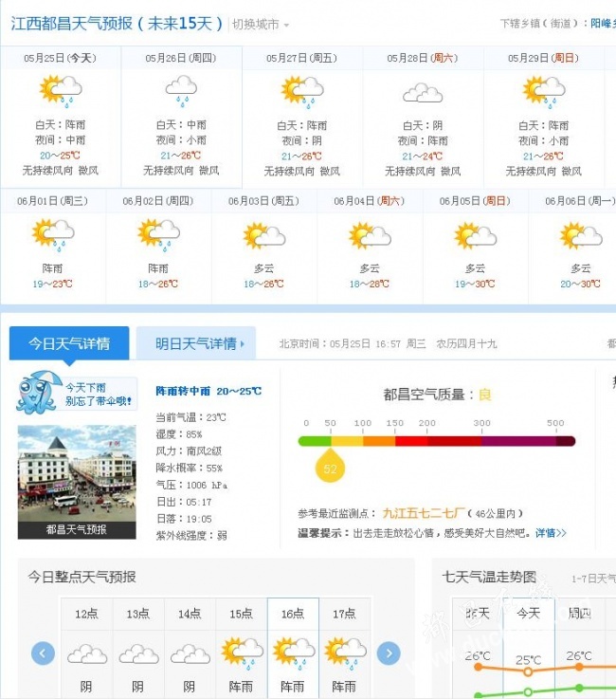Click the 降水概率：55% reading
616x699 pixels.
(189, 468)
